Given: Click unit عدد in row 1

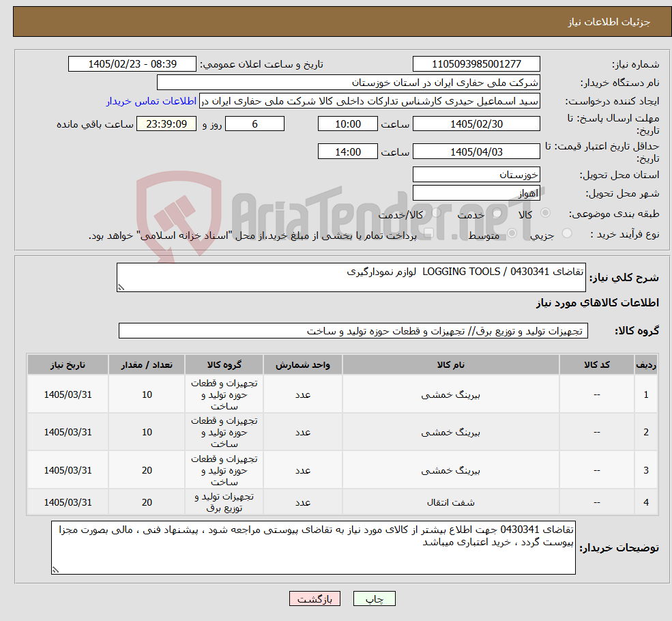Looking at the screenshot, I should pyautogui.click(x=303, y=394).
